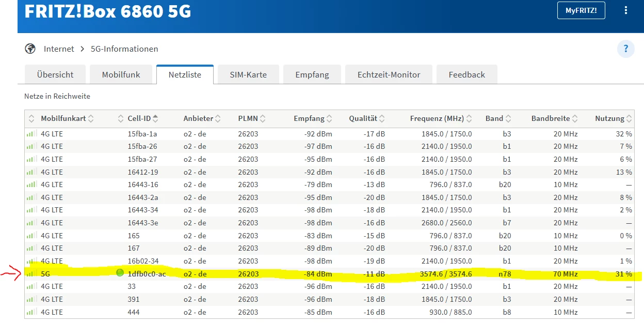The width and height of the screenshot is (644, 323).
Task: Go to Internet breadcrumb link
Action: (x=59, y=49)
